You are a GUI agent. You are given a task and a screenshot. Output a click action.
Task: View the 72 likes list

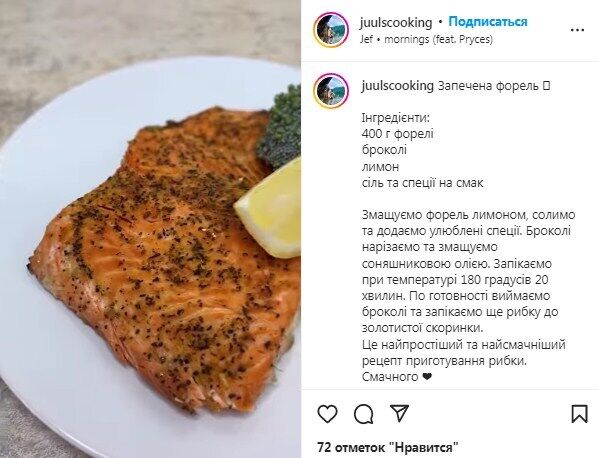pyautogui.click(x=388, y=447)
